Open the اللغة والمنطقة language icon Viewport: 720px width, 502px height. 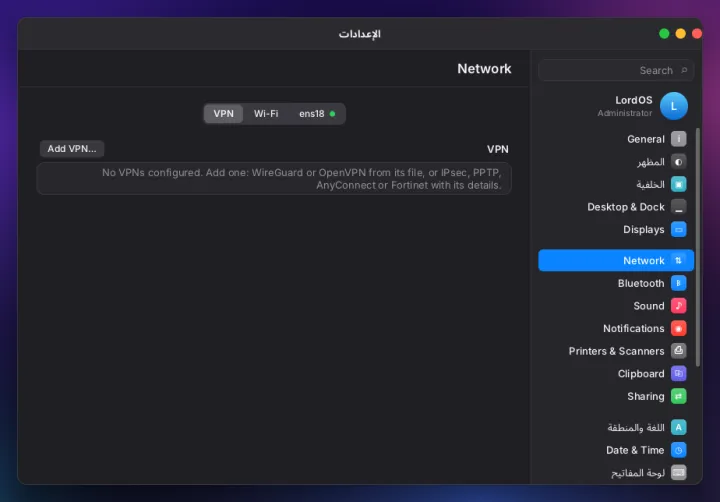678,427
